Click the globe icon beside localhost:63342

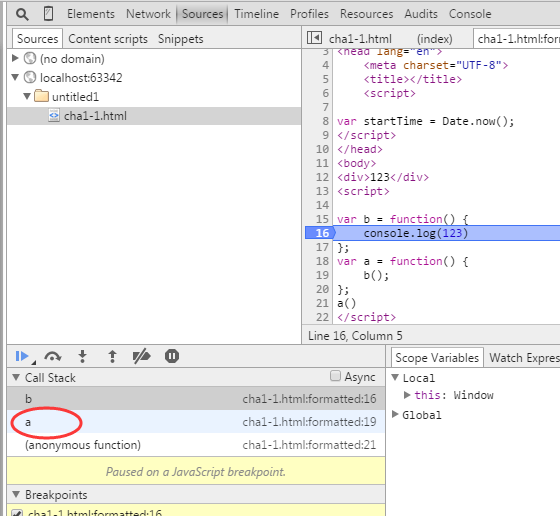[30, 77]
